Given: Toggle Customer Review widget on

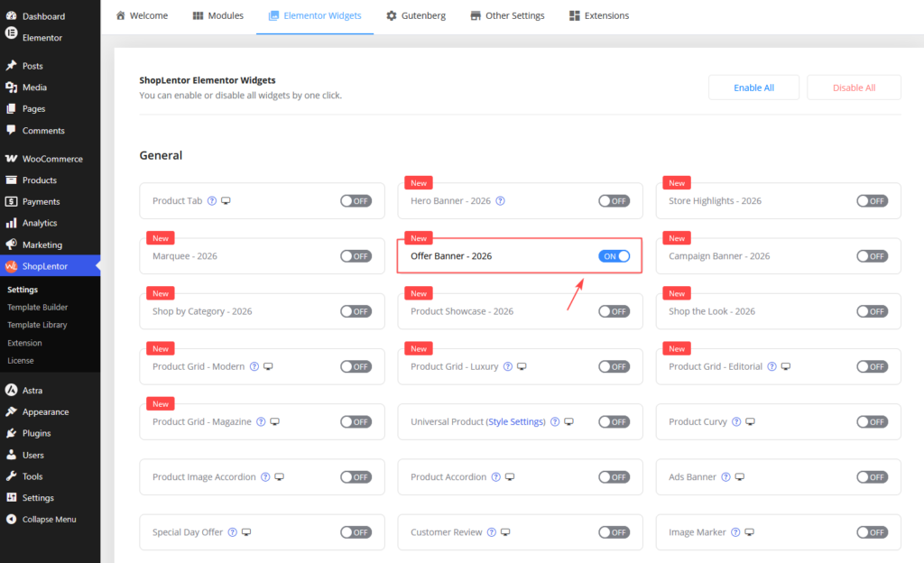Looking at the screenshot, I should [614, 532].
